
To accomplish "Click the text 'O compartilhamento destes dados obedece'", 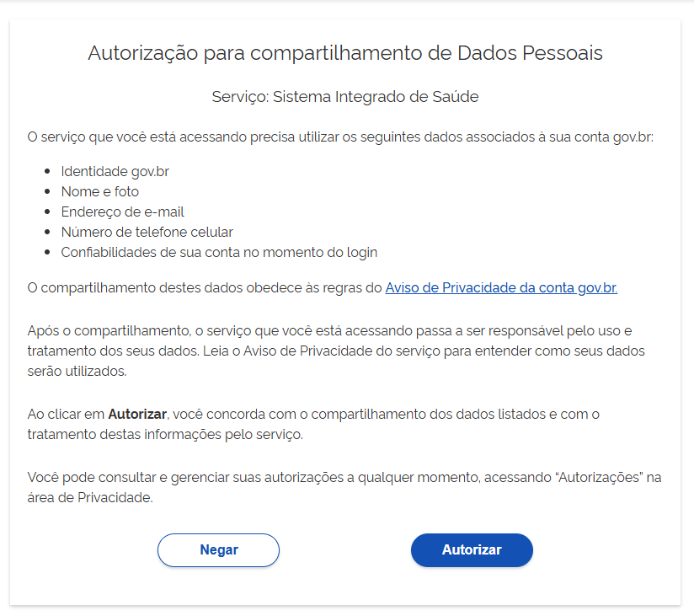I will [205, 288].
